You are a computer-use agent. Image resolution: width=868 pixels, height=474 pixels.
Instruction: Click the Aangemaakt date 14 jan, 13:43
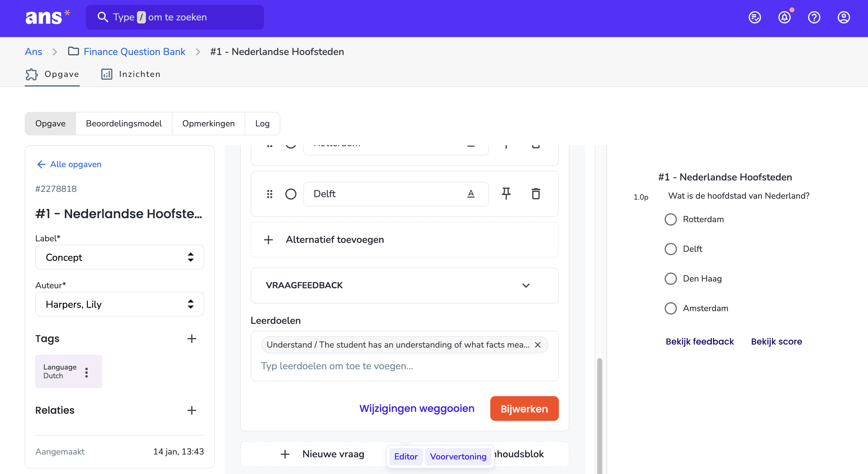point(179,451)
